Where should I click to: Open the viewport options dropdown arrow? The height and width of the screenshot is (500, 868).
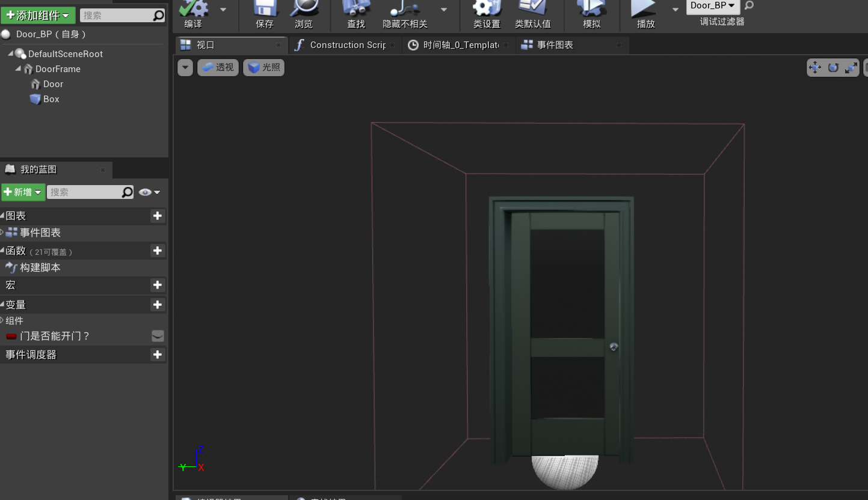point(185,67)
